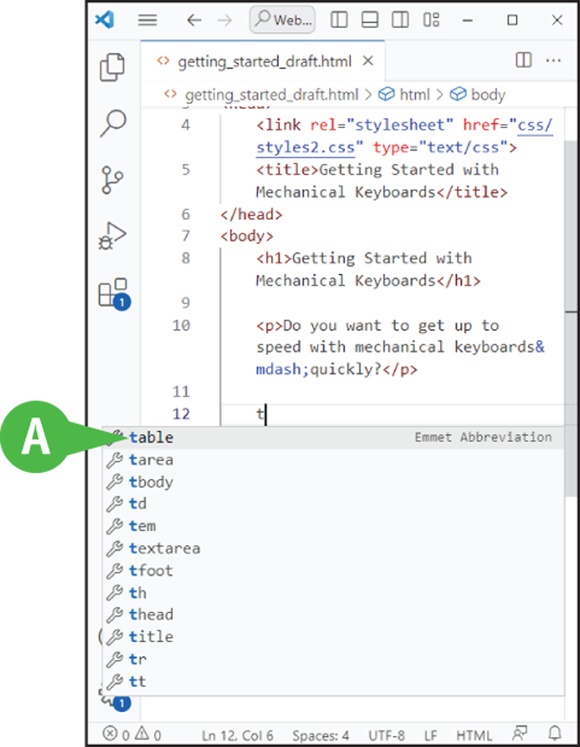Select the tt suggestion

click(333, 681)
